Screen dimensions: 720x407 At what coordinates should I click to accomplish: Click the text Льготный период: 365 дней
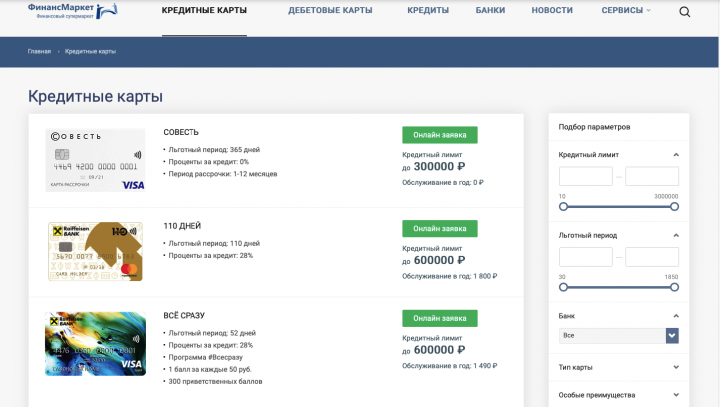coord(214,150)
